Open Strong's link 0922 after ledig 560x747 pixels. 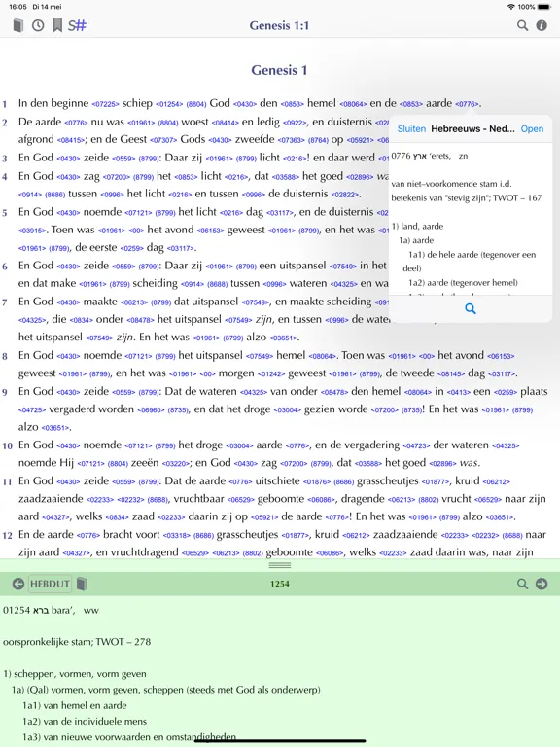tap(295, 123)
